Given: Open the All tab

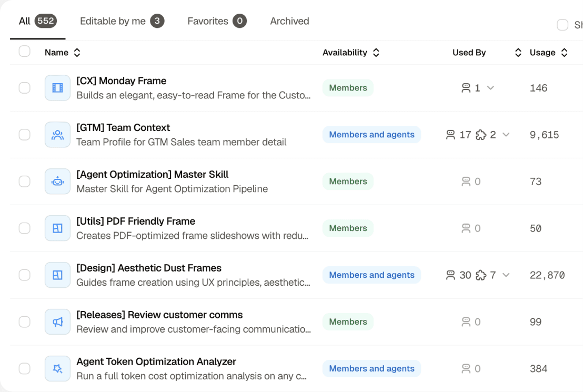Looking at the screenshot, I should [37, 21].
